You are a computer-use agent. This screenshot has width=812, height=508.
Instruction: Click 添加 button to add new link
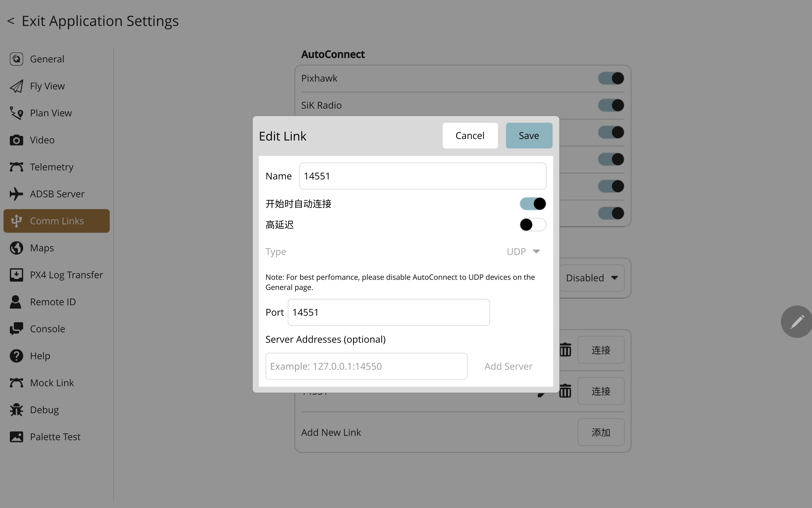tap(601, 432)
